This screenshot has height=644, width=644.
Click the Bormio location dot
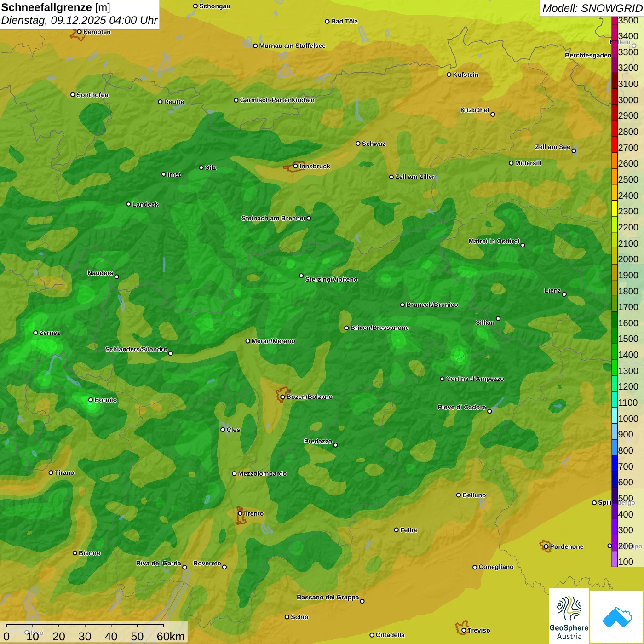91,400
